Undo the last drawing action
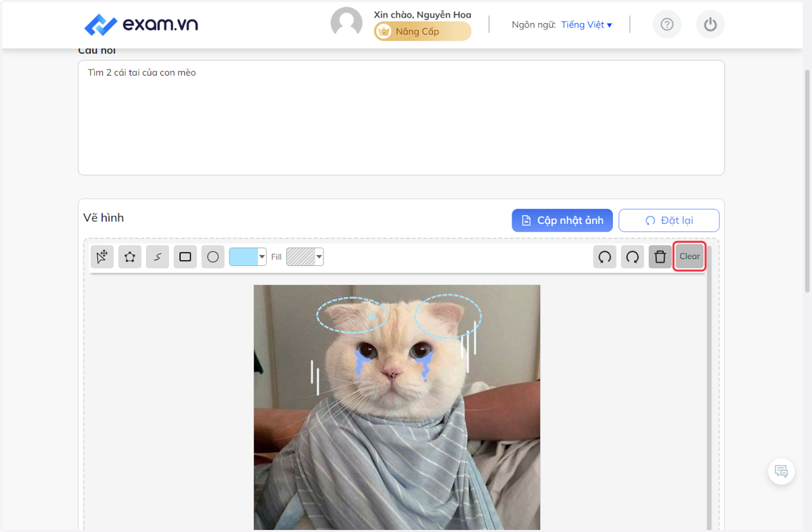The width and height of the screenshot is (812, 532). click(605, 257)
